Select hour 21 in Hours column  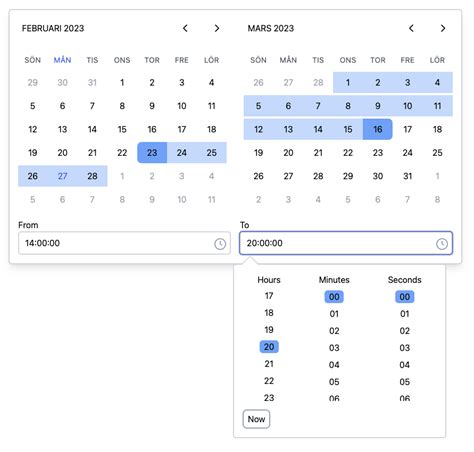(269, 364)
